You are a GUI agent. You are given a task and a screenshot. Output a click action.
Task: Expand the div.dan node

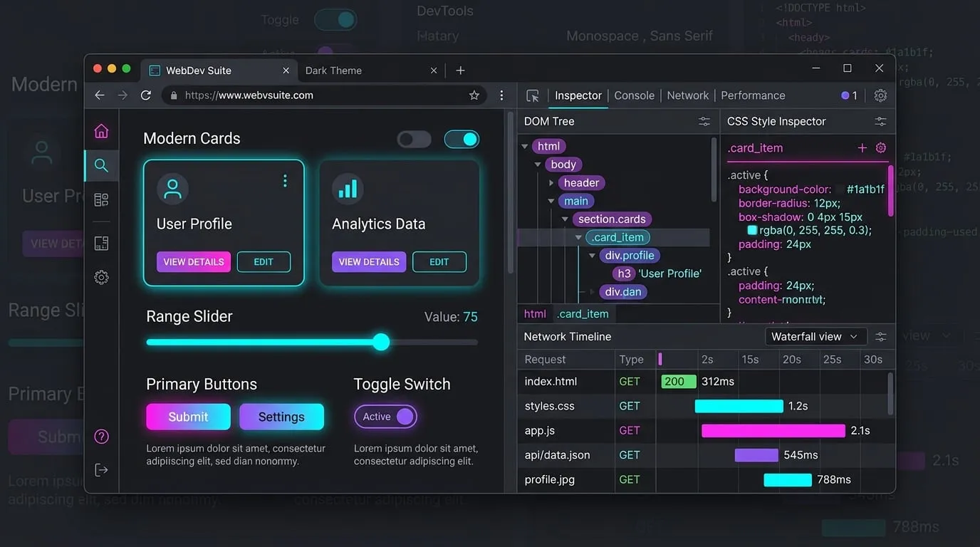[x=592, y=292]
